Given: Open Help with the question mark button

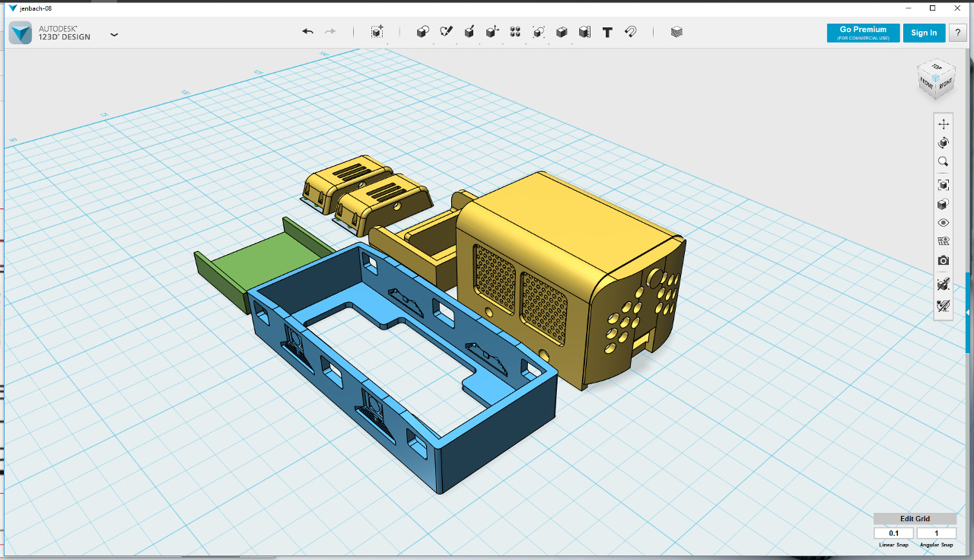Looking at the screenshot, I should coord(957,33).
